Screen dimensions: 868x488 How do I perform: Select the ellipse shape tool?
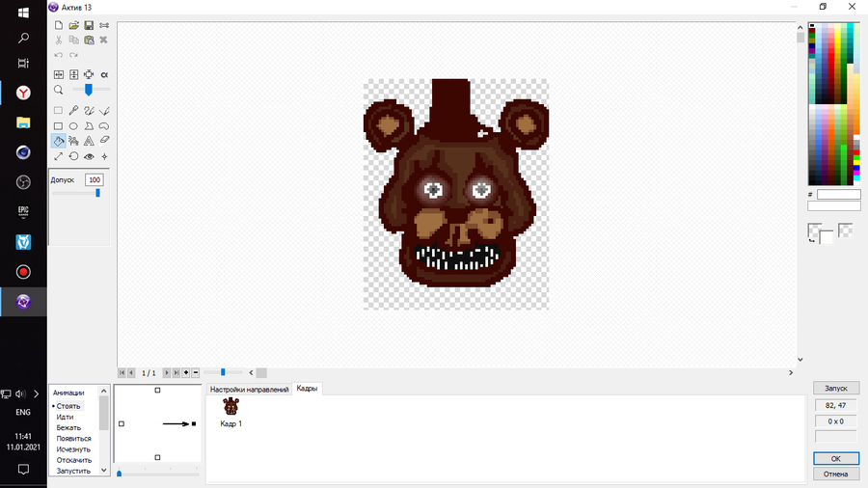coord(73,126)
